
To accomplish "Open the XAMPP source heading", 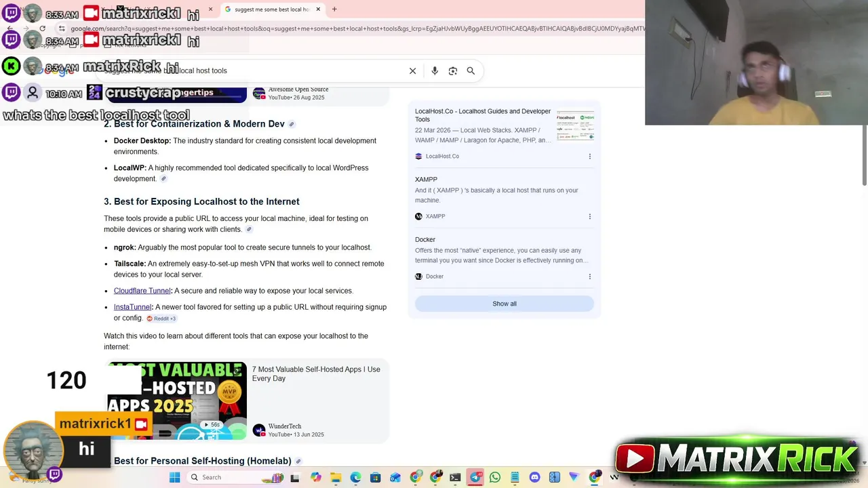I will (x=426, y=180).
